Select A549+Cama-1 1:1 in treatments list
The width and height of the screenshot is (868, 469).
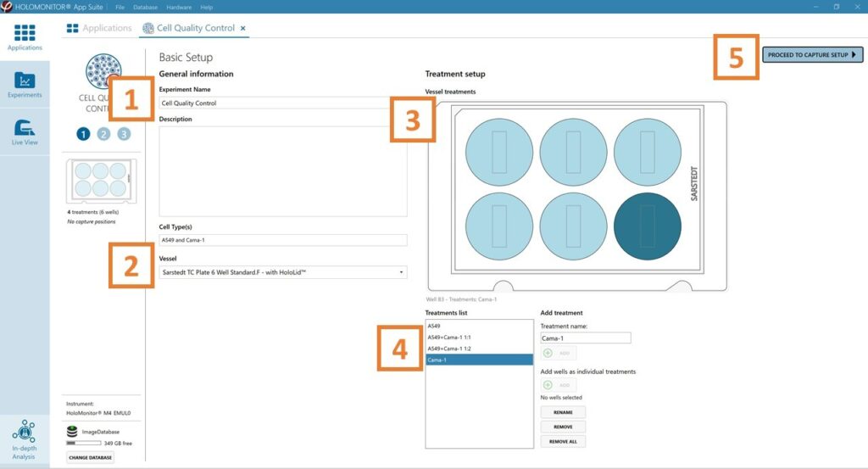[480, 338]
